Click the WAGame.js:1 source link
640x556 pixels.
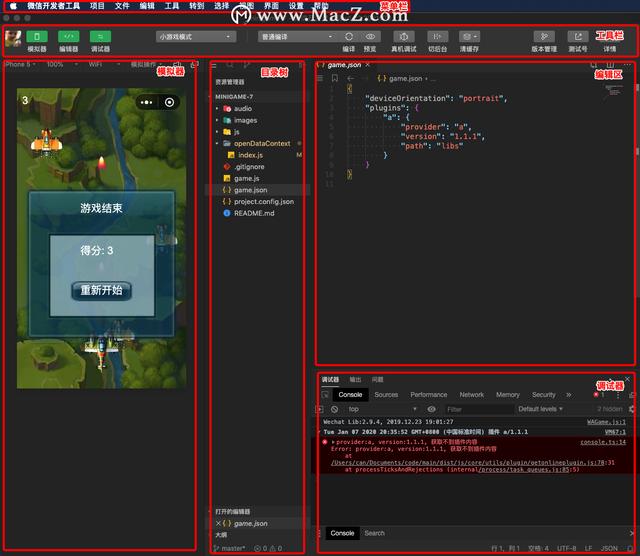pyautogui.click(x=606, y=422)
